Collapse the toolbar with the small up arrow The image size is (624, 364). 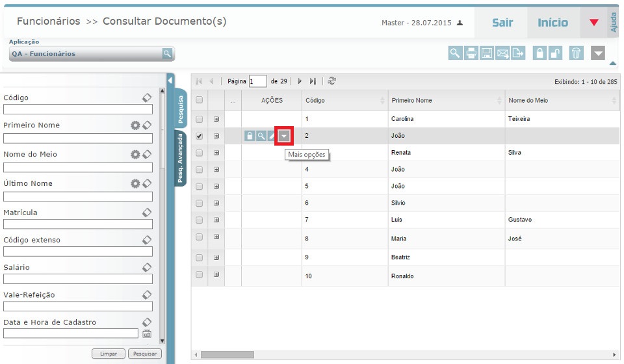pyautogui.click(x=612, y=63)
